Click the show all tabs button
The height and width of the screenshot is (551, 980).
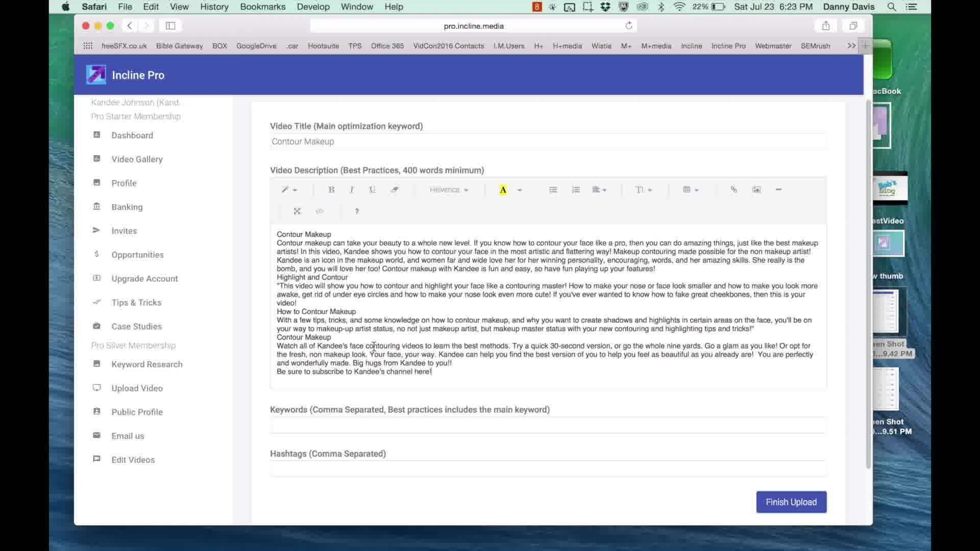pos(853,26)
